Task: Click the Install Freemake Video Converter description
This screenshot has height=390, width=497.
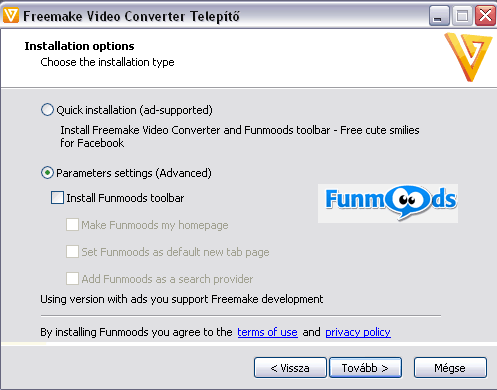Action: pyautogui.click(x=240, y=136)
